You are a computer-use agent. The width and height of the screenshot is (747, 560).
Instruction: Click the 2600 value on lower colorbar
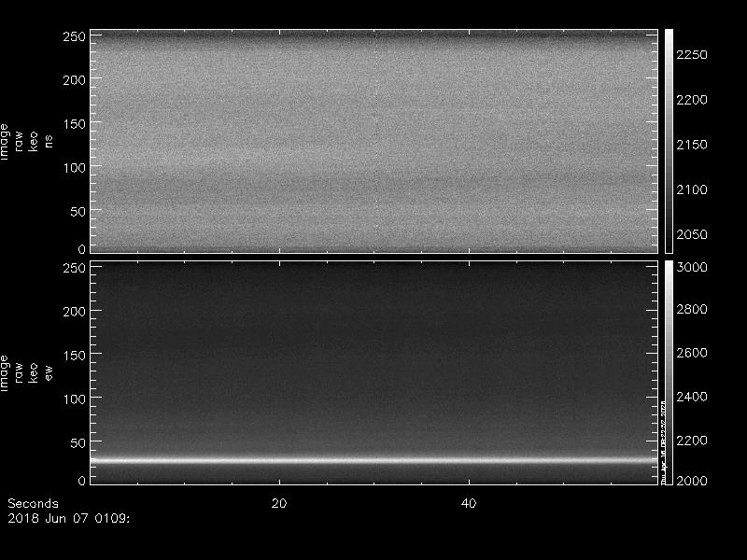694,353
